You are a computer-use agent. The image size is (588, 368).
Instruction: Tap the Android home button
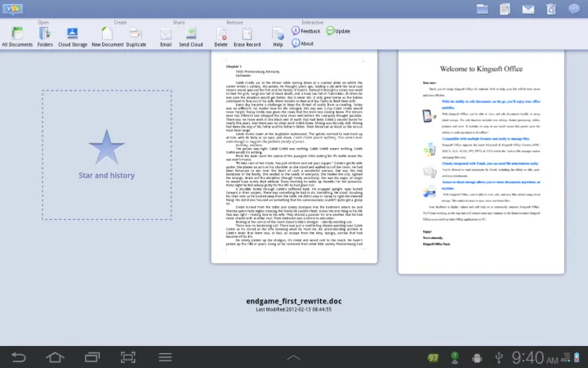click(55, 357)
